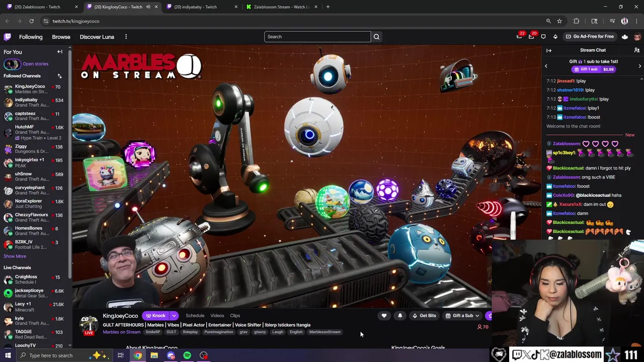Open the Get Bits diamond icon in top bar
Viewport: 644px width, 362px height.
tap(555, 37)
